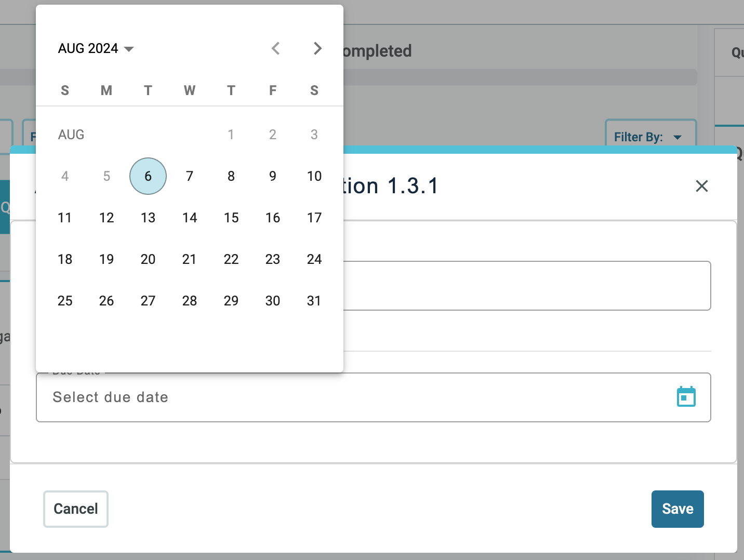Navigate to the previous month
Viewport: 744px width, 560px height.
[x=275, y=48]
